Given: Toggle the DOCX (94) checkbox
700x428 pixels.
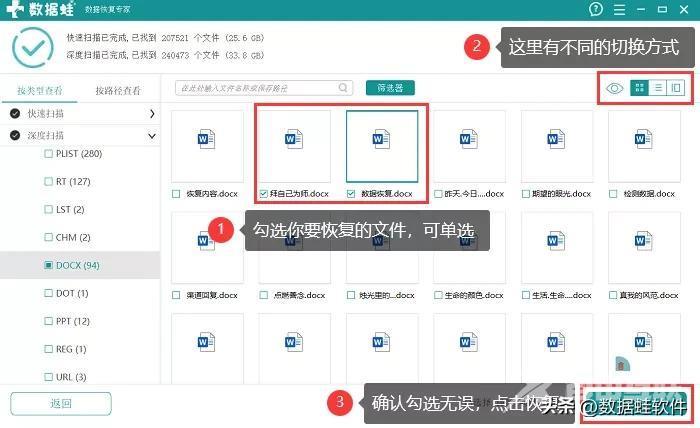Looking at the screenshot, I should (49, 265).
